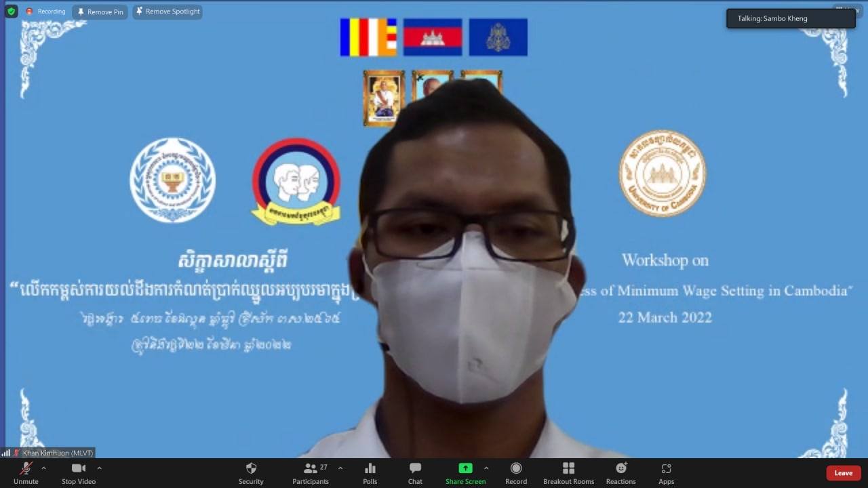This screenshot has height=488, width=868.
Task: Expand video options arrow beside Stop Video
Action: click(99, 468)
